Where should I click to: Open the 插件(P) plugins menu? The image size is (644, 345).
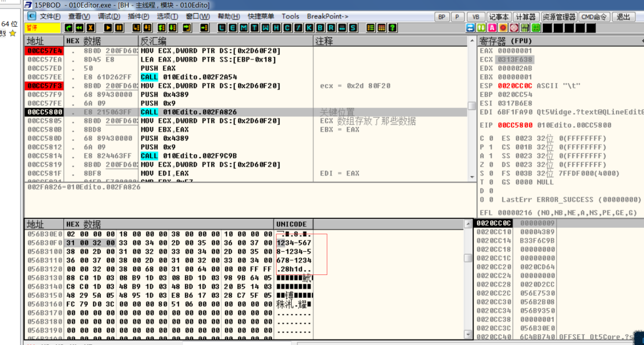138,16
